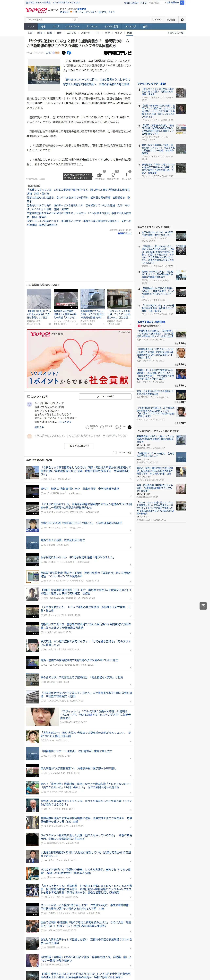
Task: Open 女子生徒にわいせつか recommended article
Action: [77, 557]
